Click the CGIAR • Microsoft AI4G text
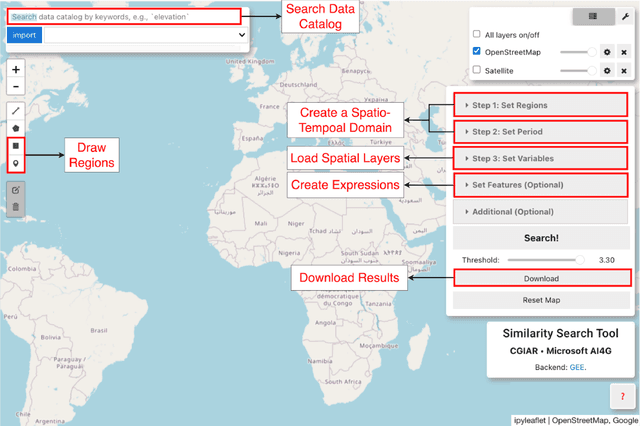 point(560,351)
